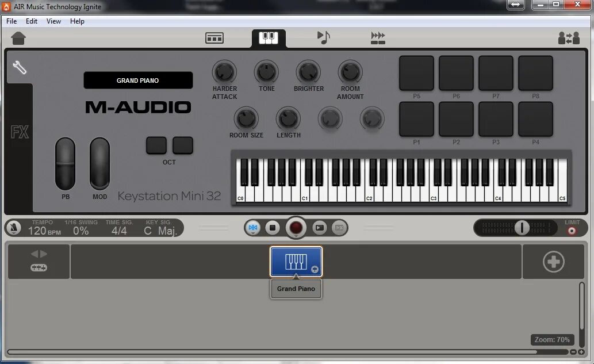Screen dimensions: 594x364
Task: Add a new track with plus circle
Action: tap(554, 261)
